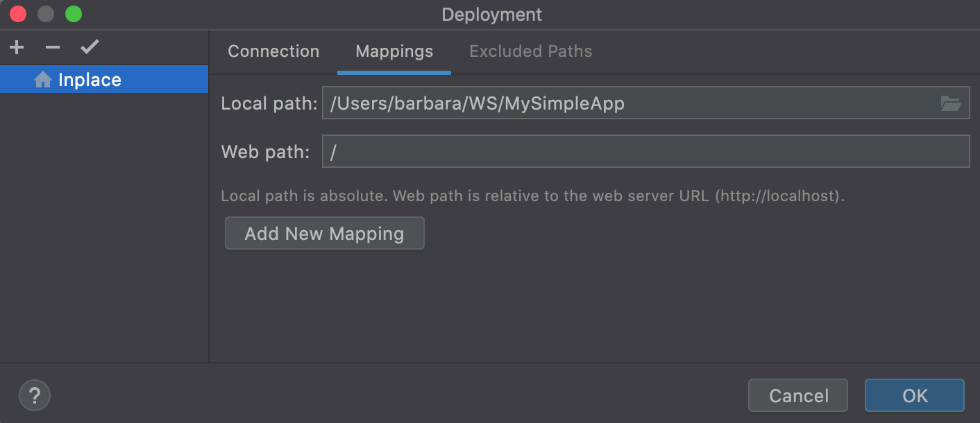The image size is (980, 423).
Task: Switch to the Connection tab
Action: (x=273, y=51)
